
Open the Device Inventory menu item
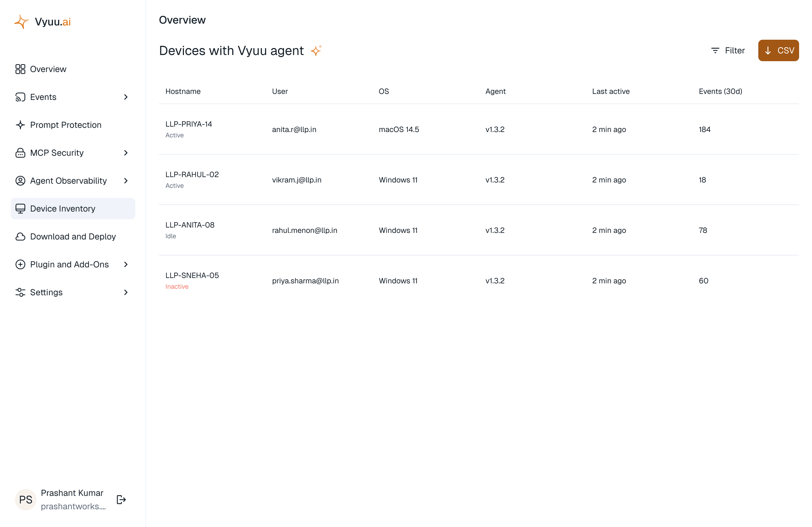point(73,208)
